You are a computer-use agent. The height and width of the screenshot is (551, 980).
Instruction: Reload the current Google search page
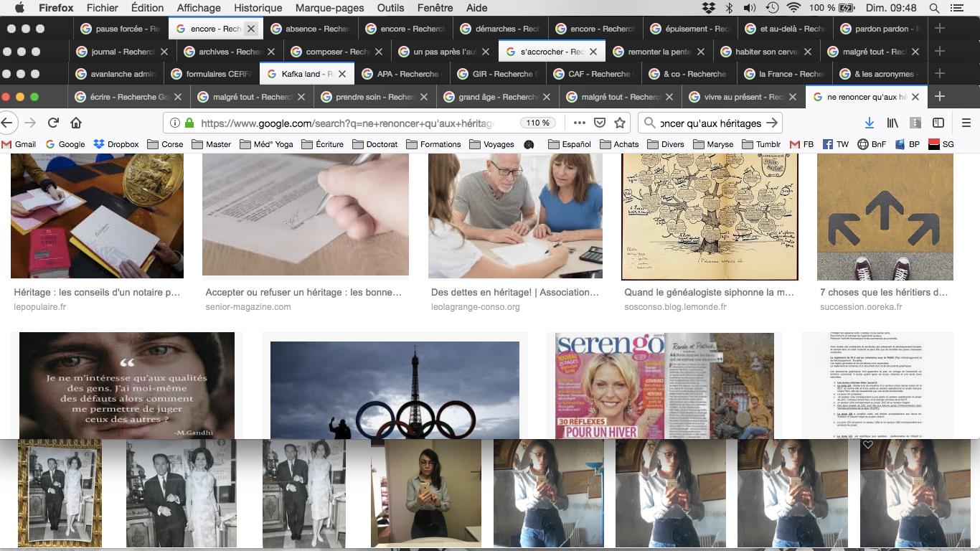53,123
